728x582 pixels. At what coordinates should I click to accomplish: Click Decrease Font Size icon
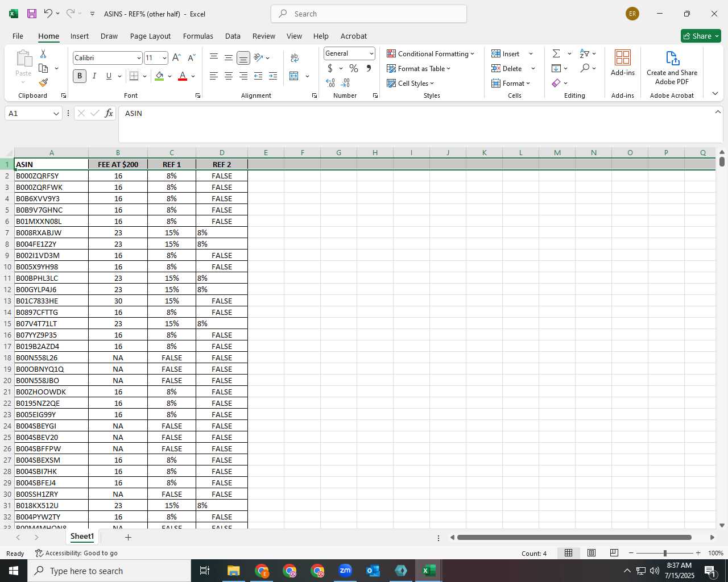pos(192,57)
